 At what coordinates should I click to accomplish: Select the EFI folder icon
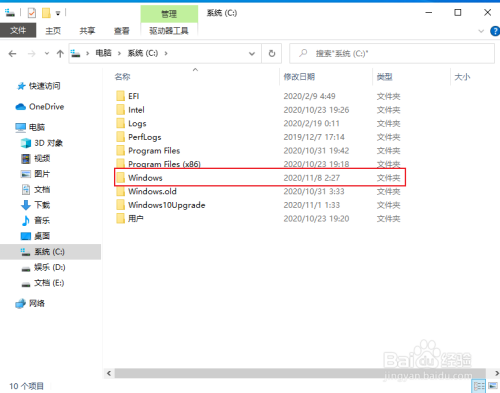pos(120,96)
